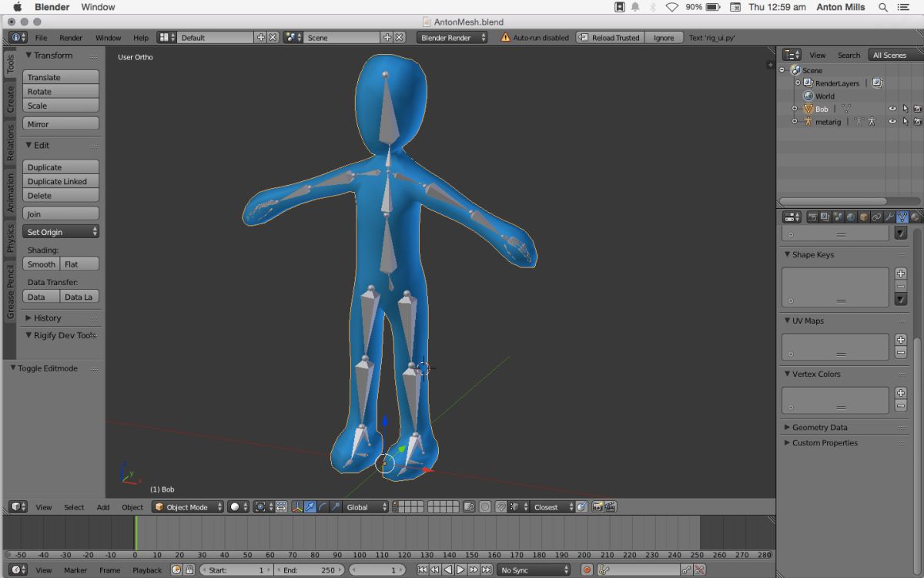Open the Object properties tab (cube icon)
This screenshot has width=924, height=578.
point(864,217)
